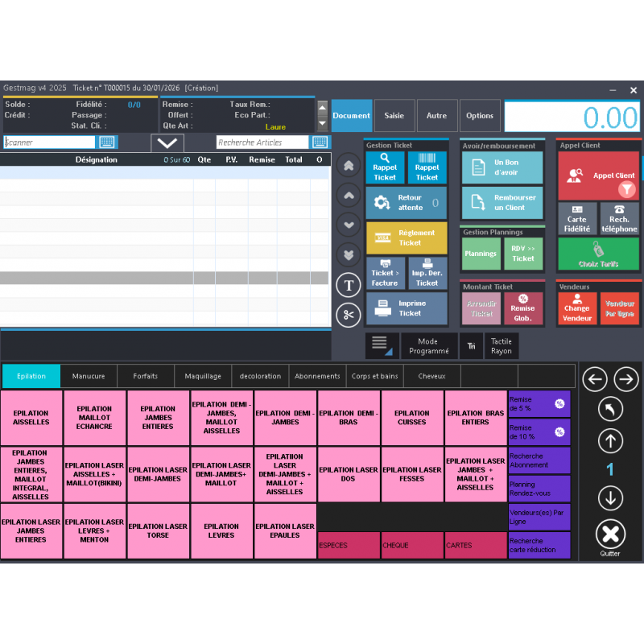Click the Rappel Ticket magnifier icon button

coord(385,167)
